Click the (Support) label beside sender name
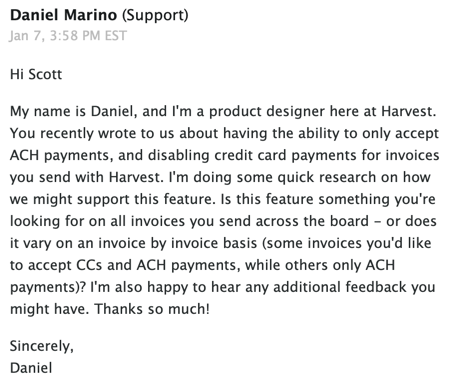 pyautogui.click(x=155, y=16)
